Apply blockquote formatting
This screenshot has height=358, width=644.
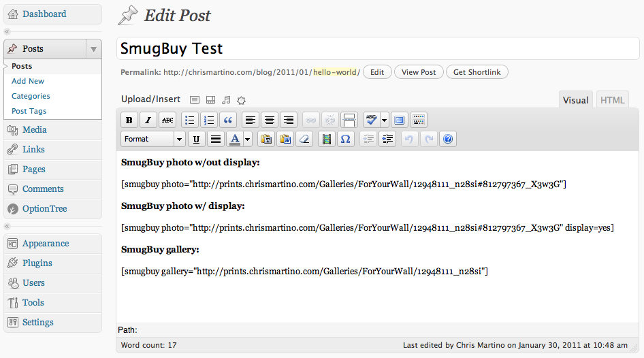pos(228,120)
